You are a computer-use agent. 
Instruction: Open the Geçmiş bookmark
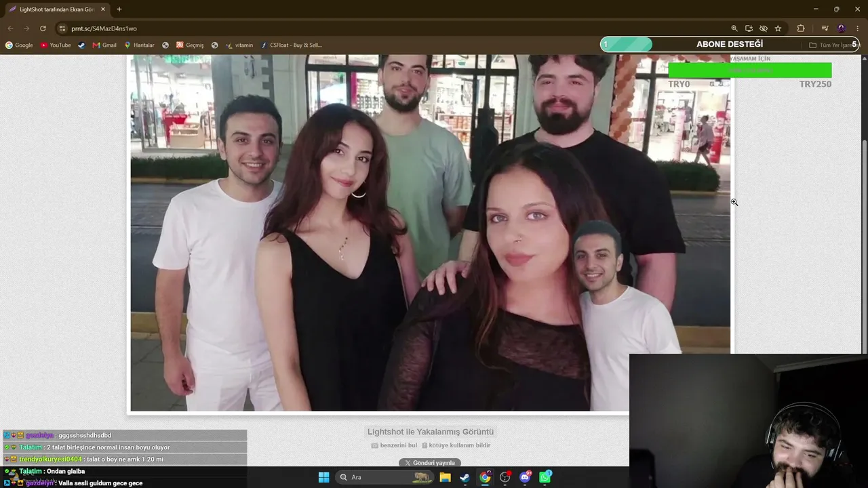(190, 45)
